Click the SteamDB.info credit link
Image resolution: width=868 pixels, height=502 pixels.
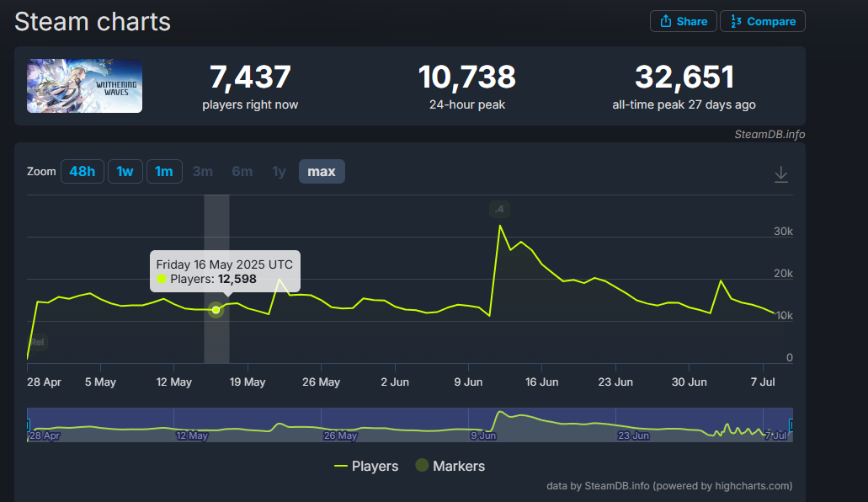click(x=769, y=134)
